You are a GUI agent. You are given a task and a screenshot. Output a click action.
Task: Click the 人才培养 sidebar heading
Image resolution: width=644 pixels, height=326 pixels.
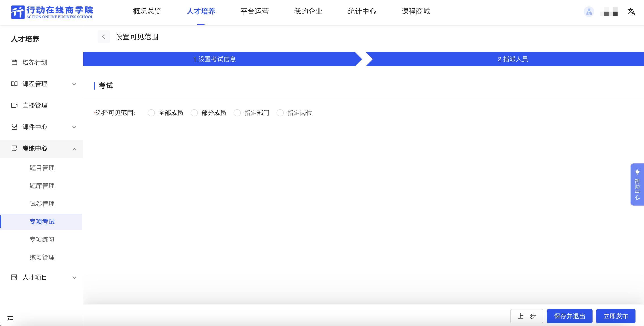(x=25, y=39)
